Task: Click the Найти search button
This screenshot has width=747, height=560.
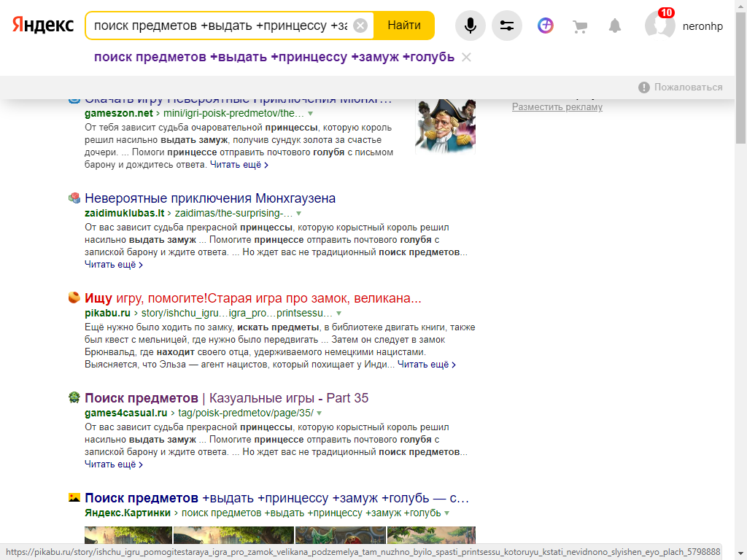Action: [404, 26]
